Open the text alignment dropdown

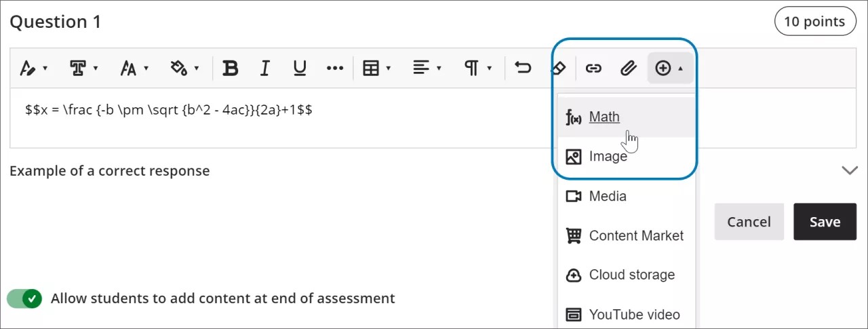(x=427, y=68)
